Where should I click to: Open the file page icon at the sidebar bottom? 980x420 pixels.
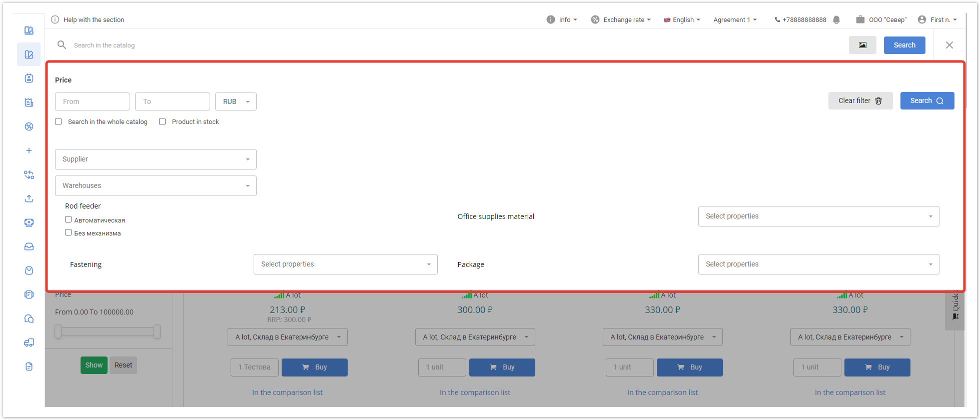pos(29,366)
